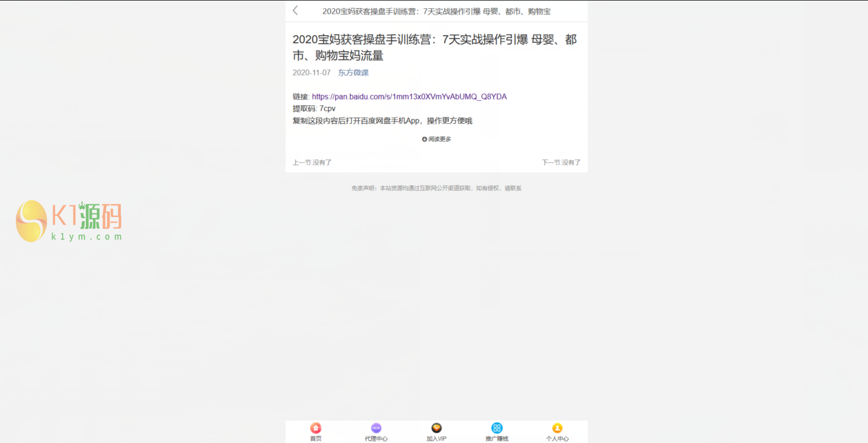Go back using the left arrow
868x443 pixels.
[295, 11]
